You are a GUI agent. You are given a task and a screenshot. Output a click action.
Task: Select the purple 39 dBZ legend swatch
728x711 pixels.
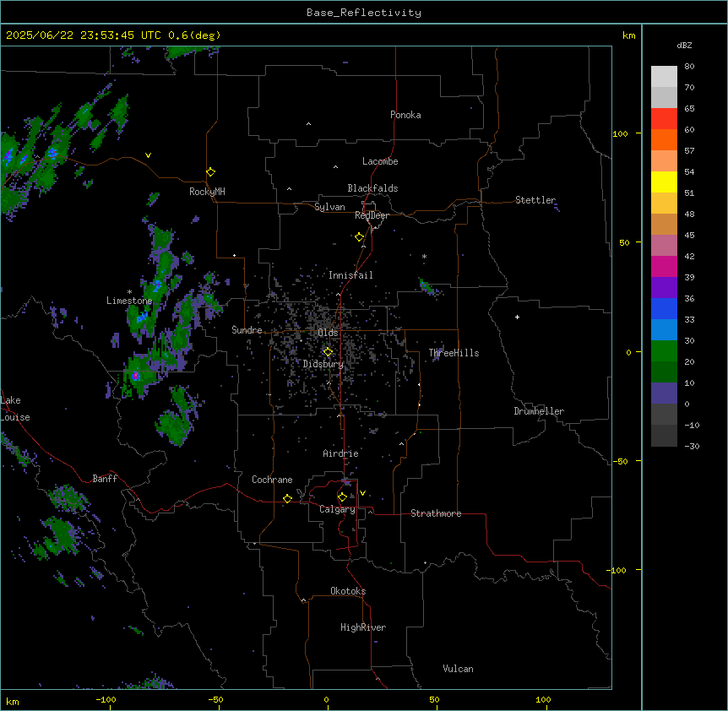click(664, 288)
